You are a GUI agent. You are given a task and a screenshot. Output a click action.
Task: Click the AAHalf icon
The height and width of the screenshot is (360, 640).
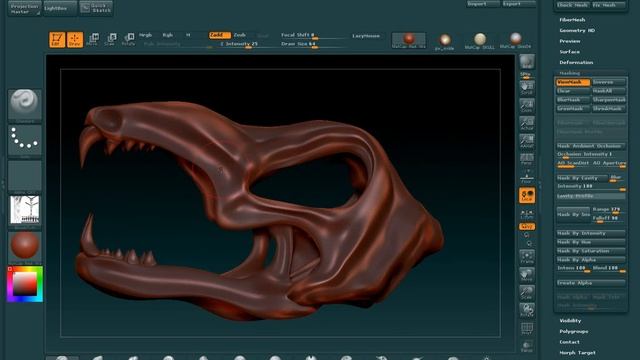coord(527,141)
